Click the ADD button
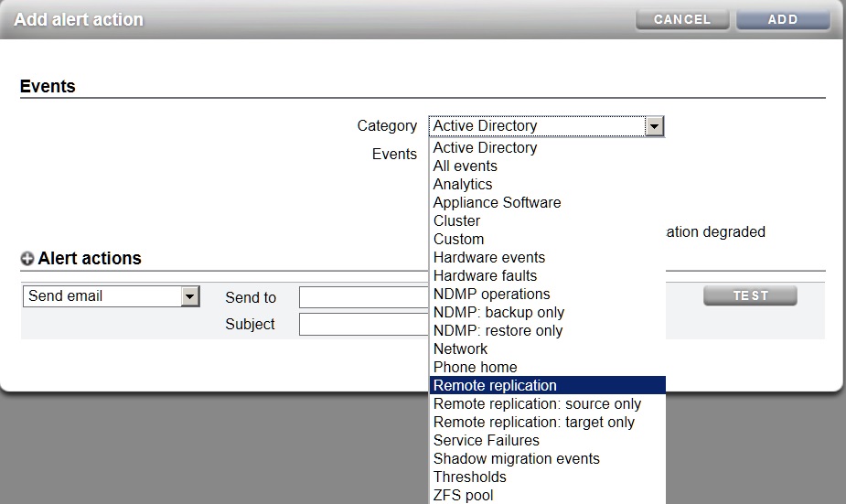The image size is (846, 504). click(x=783, y=19)
